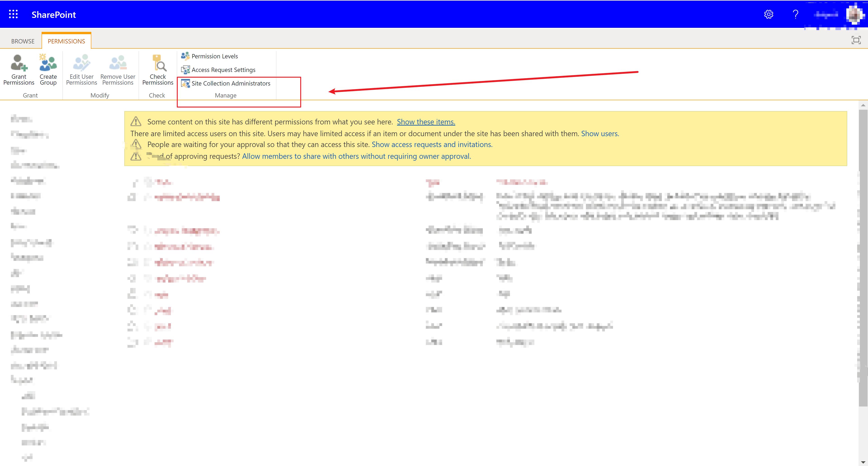Open the settings gear icon
The height and width of the screenshot is (466, 868).
pyautogui.click(x=769, y=14)
